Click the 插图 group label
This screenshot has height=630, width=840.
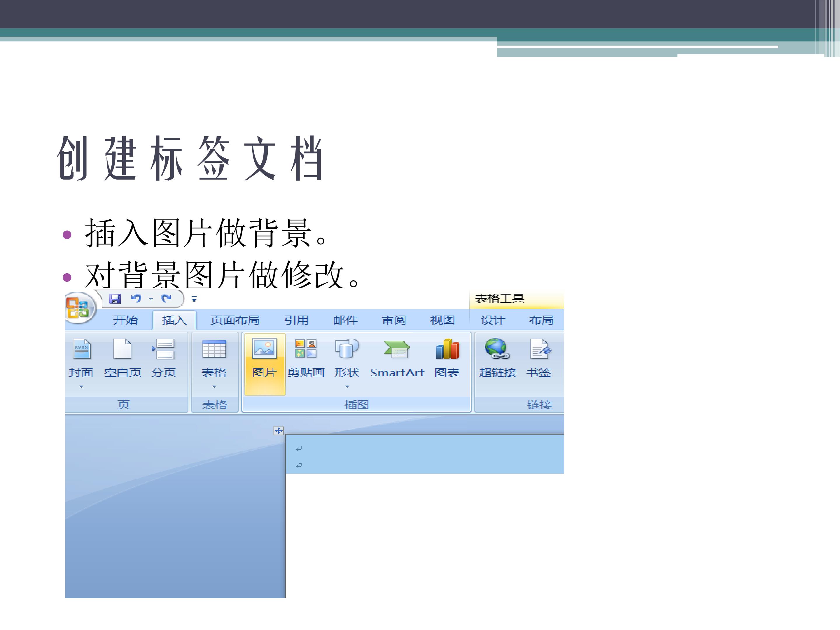[x=357, y=405]
